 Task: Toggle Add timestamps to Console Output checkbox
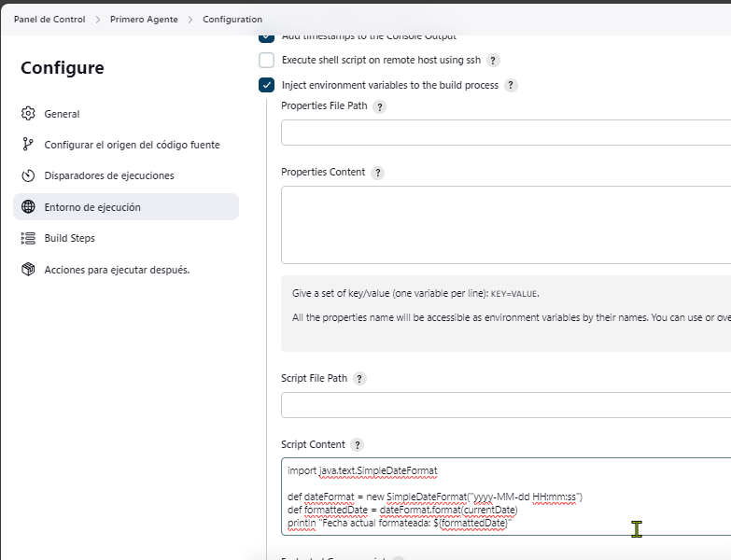pos(267,38)
